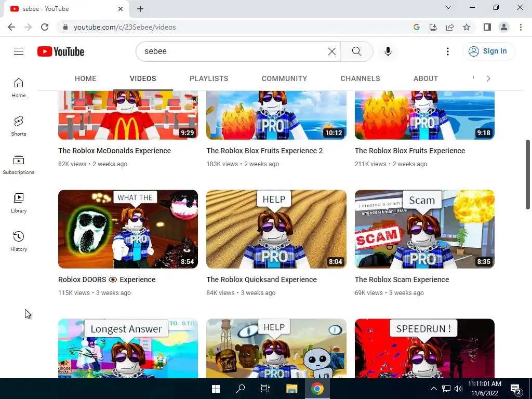Close the sebee - YouTube tab
Screen dimensions: 532x399
[x=121, y=9]
